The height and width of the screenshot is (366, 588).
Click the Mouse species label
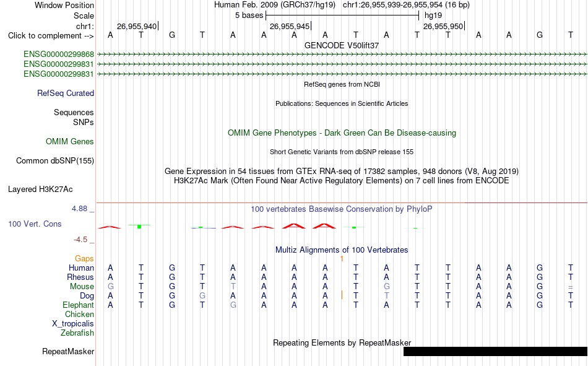pyautogui.click(x=82, y=286)
